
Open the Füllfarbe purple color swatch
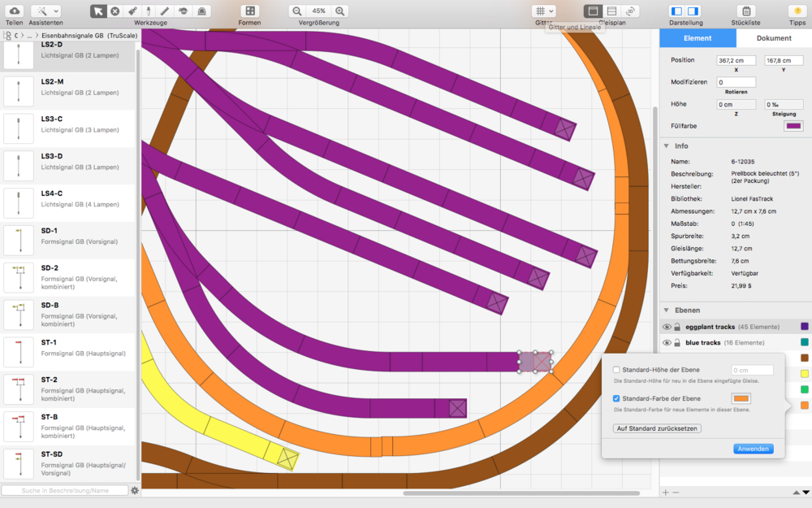793,126
